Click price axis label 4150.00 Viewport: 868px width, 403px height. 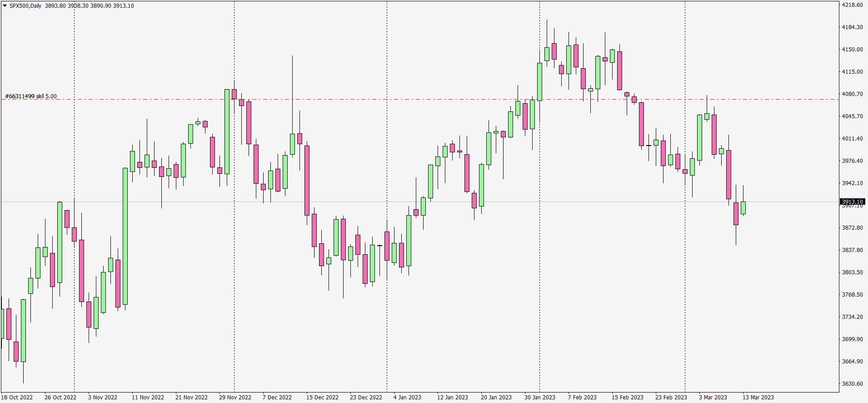click(852, 50)
